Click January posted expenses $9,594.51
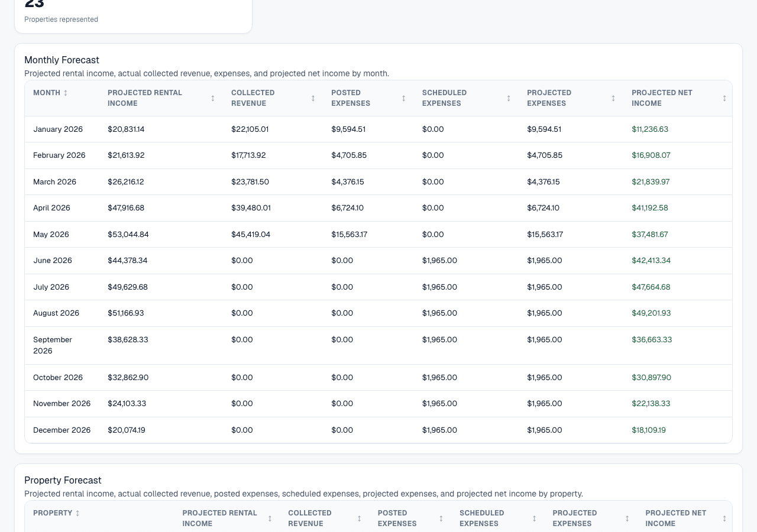Screen dimensions: 757x532 pyautogui.click(x=348, y=129)
